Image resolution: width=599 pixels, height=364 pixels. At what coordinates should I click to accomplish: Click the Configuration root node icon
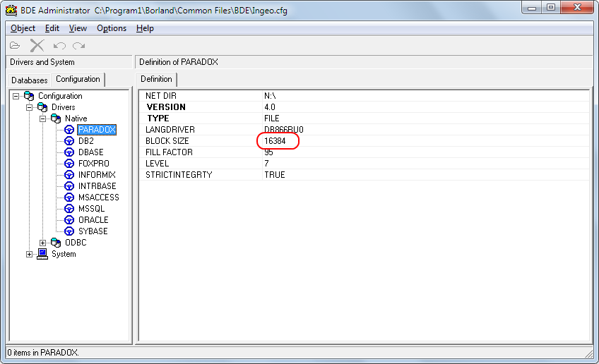click(x=29, y=96)
